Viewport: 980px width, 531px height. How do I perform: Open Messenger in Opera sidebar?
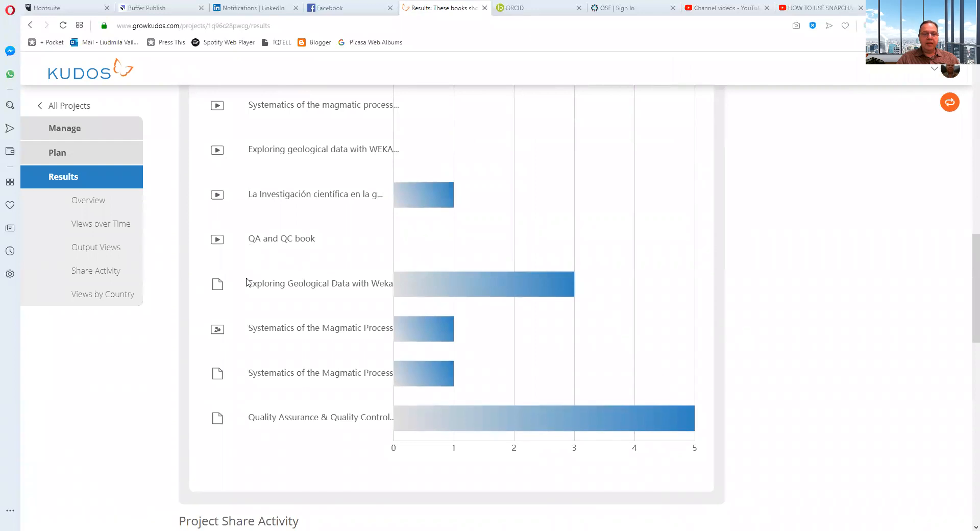(x=10, y=51)
